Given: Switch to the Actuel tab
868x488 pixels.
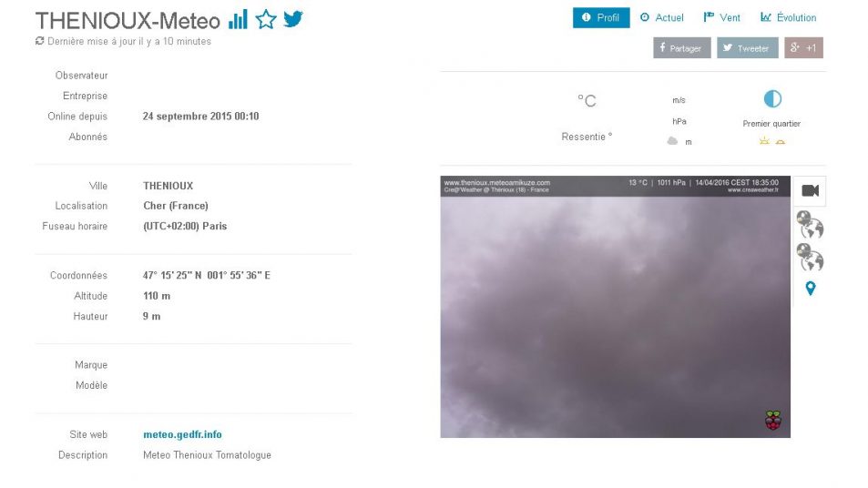Looking at the screenshot, I should point(662,17).
